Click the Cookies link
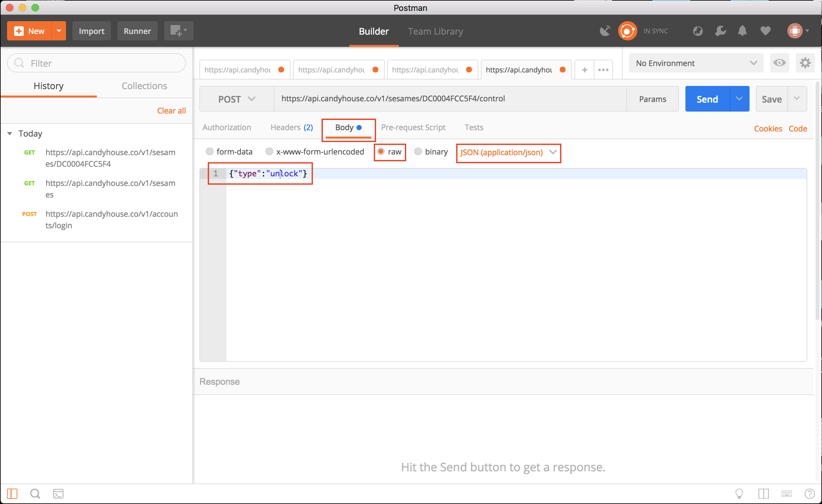The height and width of the screenshot is (504, 822). coord(768,129)
